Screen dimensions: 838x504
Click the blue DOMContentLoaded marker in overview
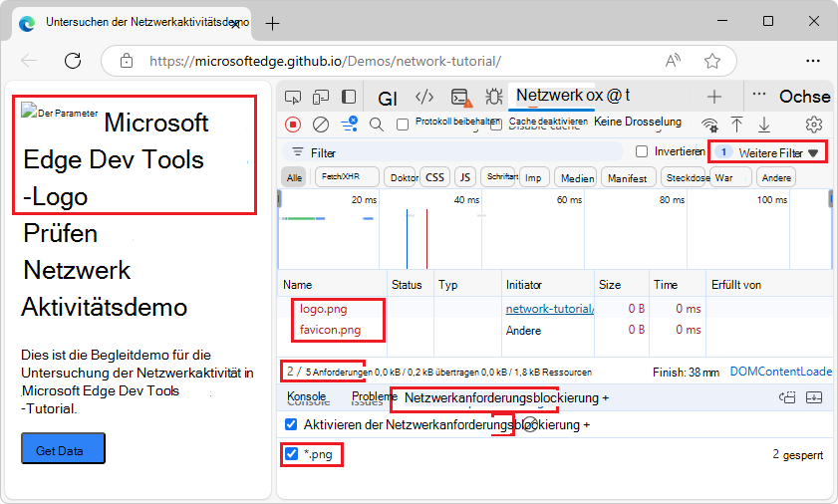pos(407,239)
